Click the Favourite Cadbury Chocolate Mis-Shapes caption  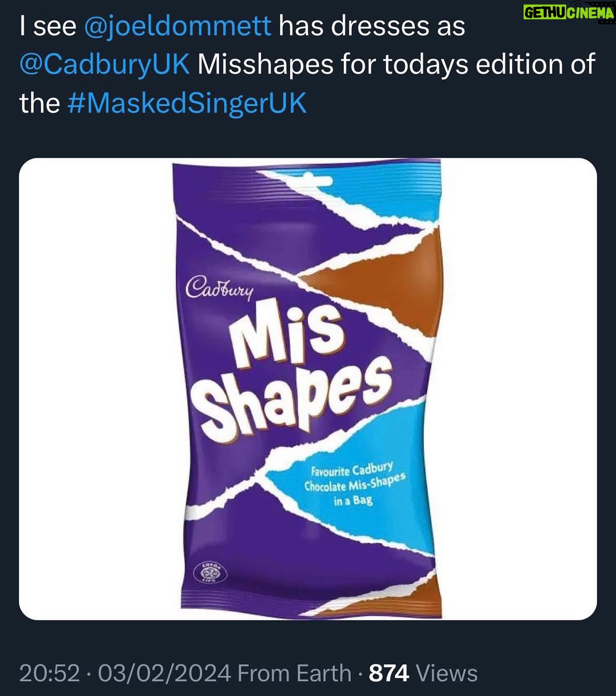[354, 484]
